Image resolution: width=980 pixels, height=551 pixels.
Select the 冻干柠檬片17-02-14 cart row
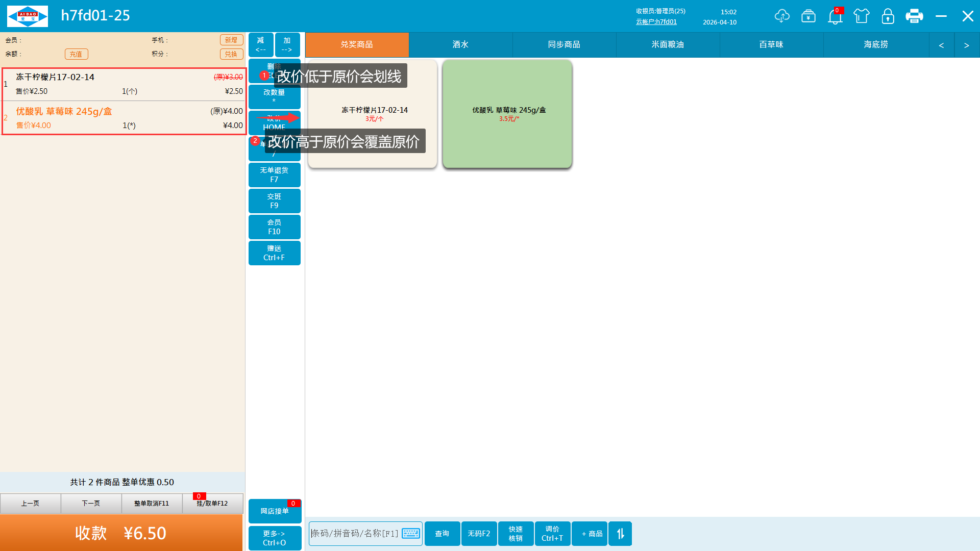(122, 84)
